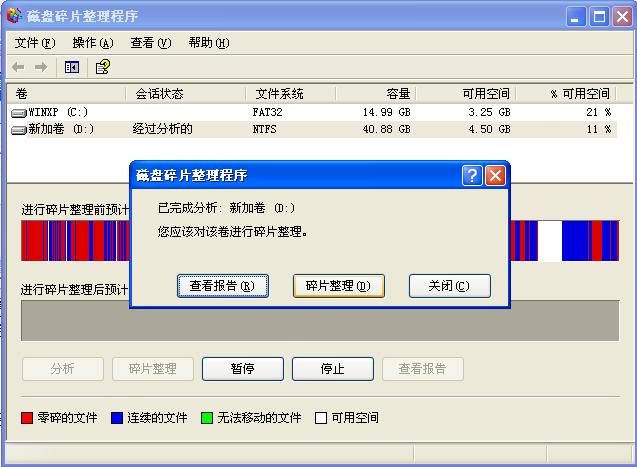Click the 40.88 GB capacity value
Viewport: 637px width, 467px height.
pyautogui.click(x=386, y=130)
